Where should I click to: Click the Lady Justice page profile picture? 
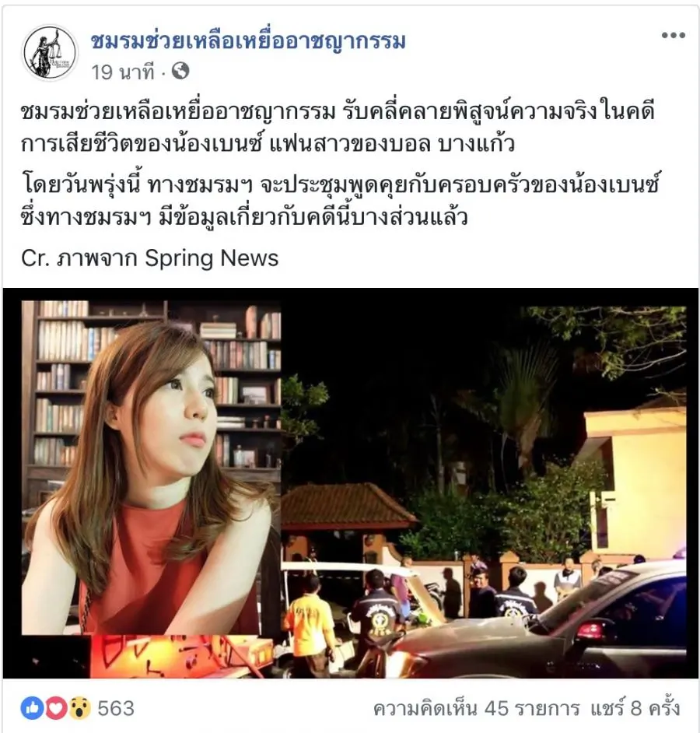[50, 52]
